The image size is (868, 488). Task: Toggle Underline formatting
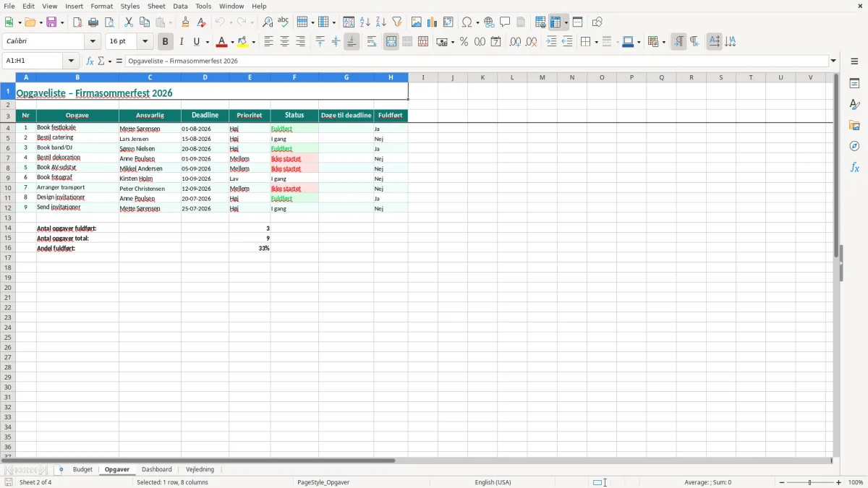(196, 42)
